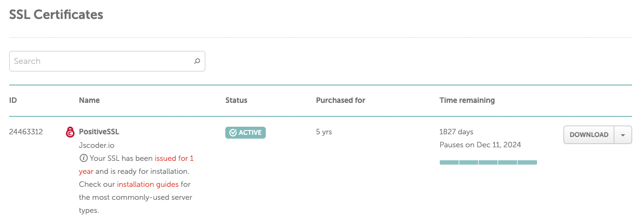Click the red PositiveSSL lock icon
The width and height of the screenshot is (644, 222).
(70, 132)
